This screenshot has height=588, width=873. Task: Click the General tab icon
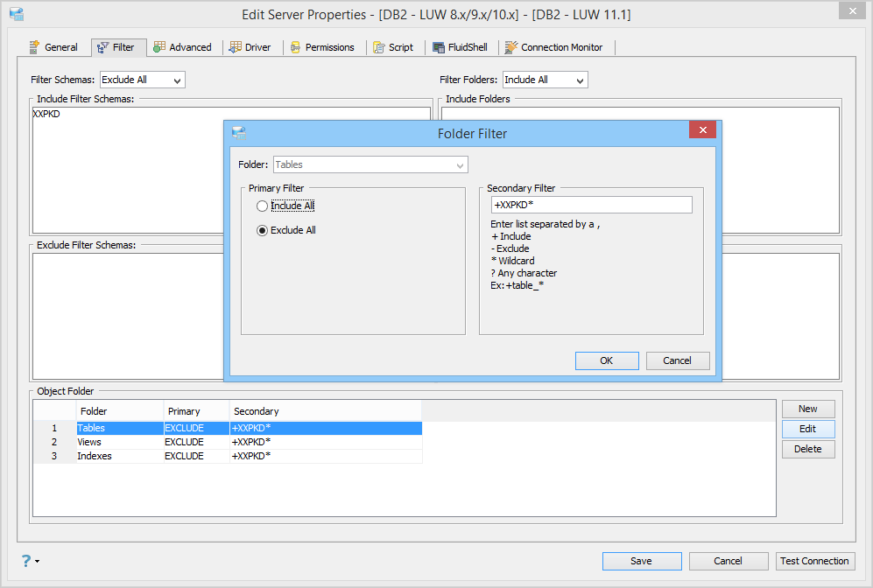34,47
